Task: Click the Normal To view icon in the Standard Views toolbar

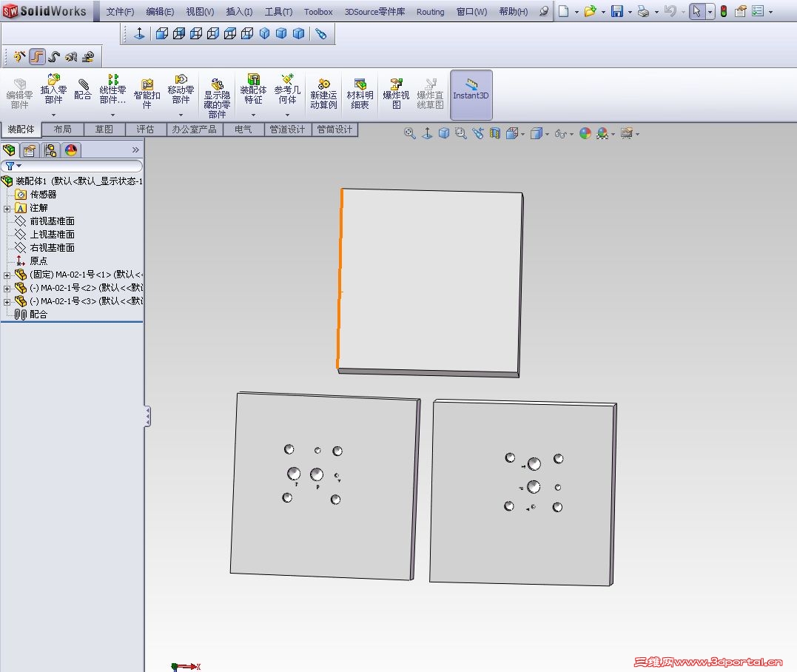Action: click(x=139, y=33)
